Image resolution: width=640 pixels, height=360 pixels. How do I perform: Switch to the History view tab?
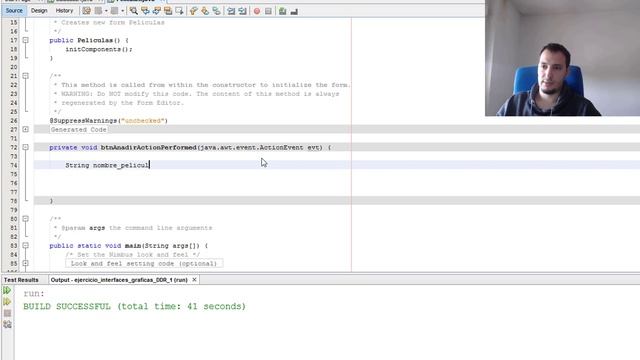(64, 11)
